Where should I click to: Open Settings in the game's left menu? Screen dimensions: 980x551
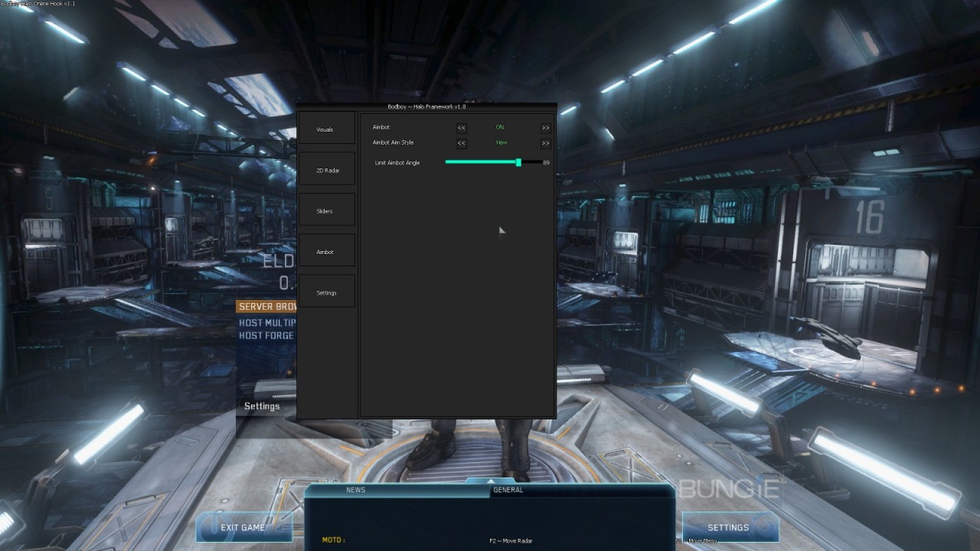coord(262,406)
